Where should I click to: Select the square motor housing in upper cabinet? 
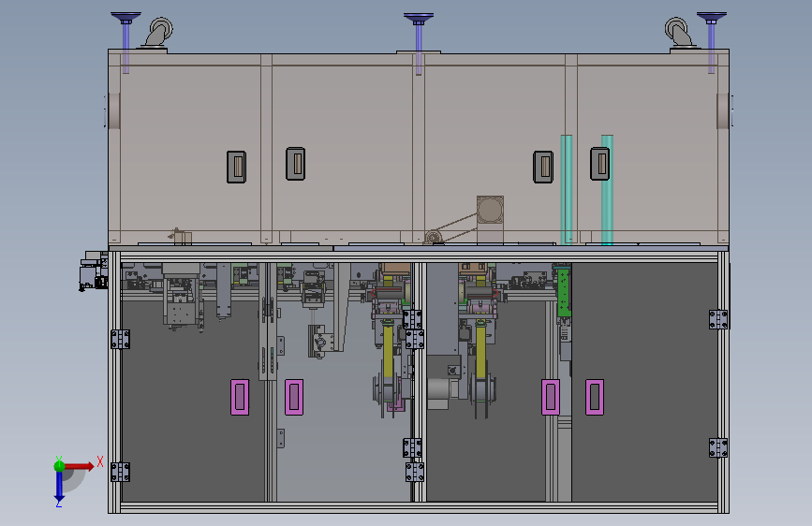490,210
